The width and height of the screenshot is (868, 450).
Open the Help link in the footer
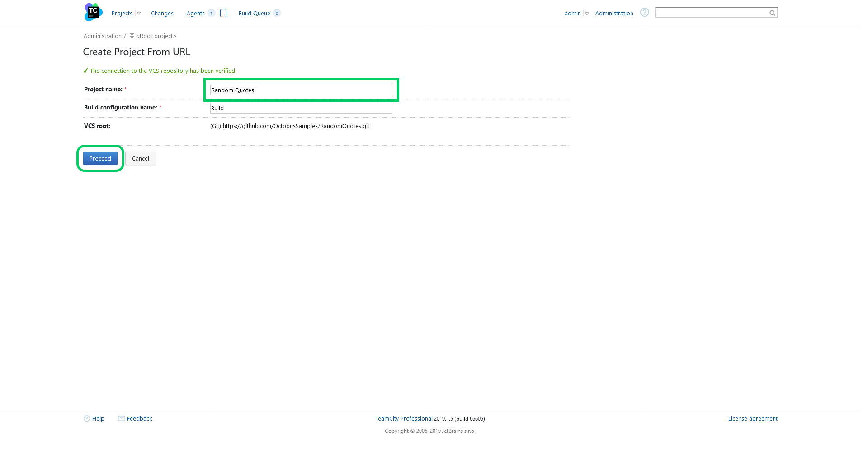[x=98, y=419]
